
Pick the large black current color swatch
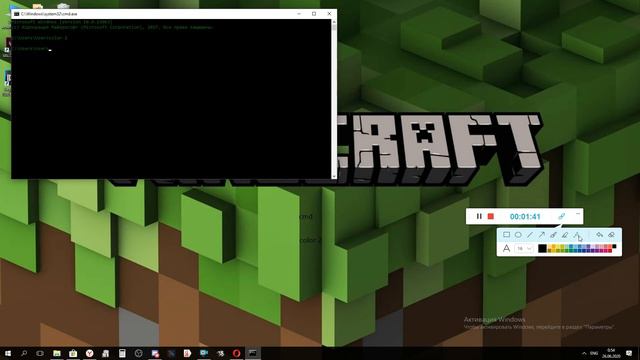pyautogui.click(x=542, y=248)
